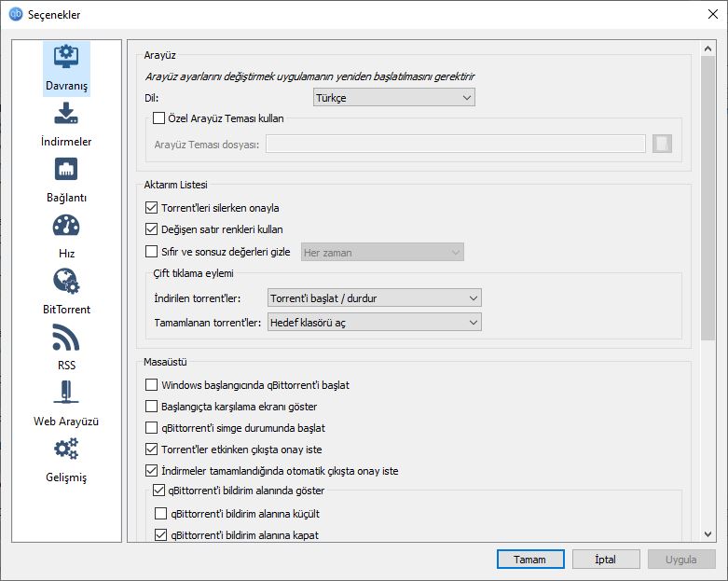Open the RSS feed icon

(x=66, y=338)
